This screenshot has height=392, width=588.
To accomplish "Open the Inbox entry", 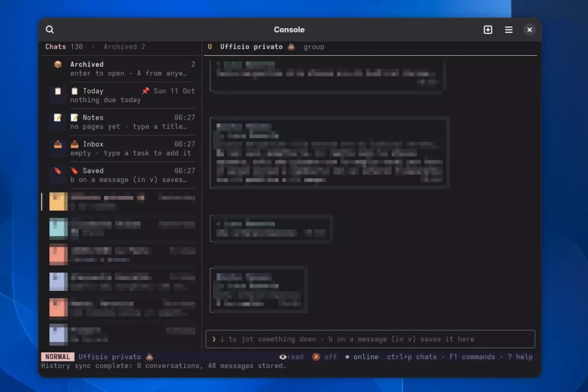I will pos(122,149).
